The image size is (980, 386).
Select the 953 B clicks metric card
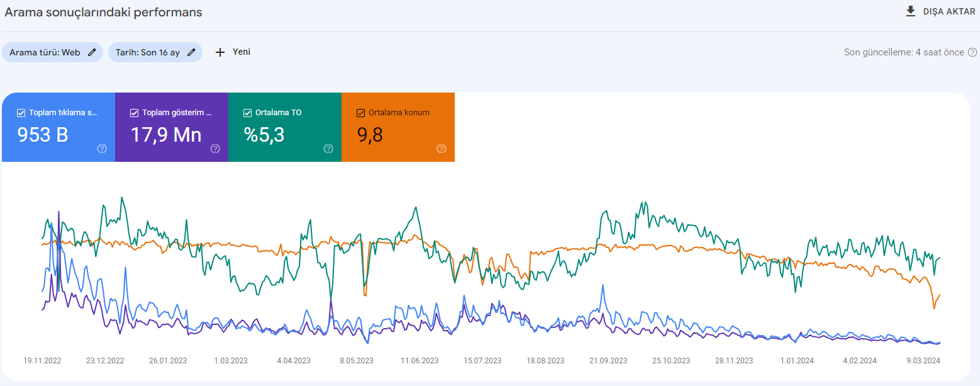click(x=58, y=127)
